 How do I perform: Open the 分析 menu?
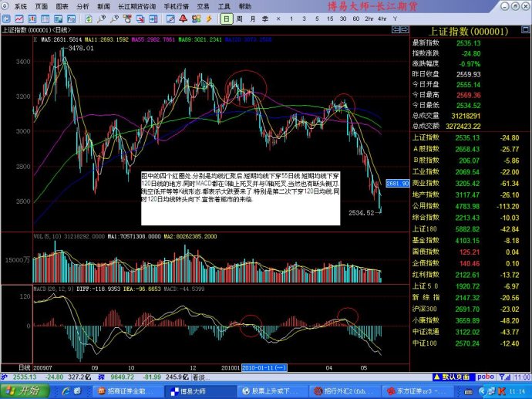(82, 6)
